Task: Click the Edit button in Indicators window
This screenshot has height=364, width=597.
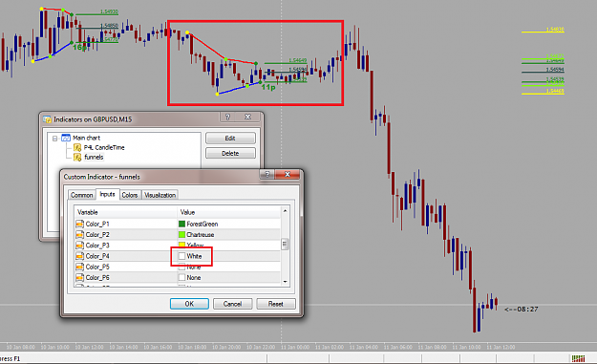Action: tap(230, 139)
